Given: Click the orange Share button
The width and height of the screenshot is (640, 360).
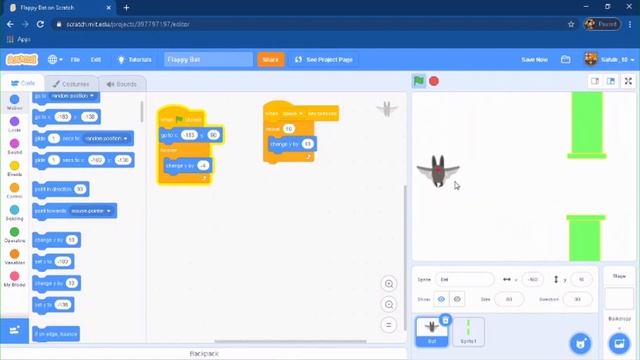Looking at the screenshot, I should [x=270, y=60].
